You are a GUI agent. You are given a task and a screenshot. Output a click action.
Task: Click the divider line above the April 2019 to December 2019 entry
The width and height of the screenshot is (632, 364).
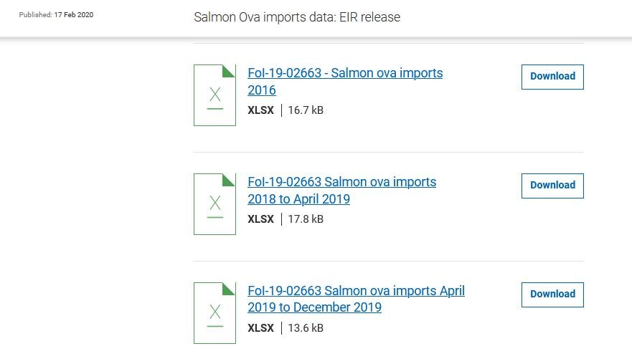(x=388, y=261)
